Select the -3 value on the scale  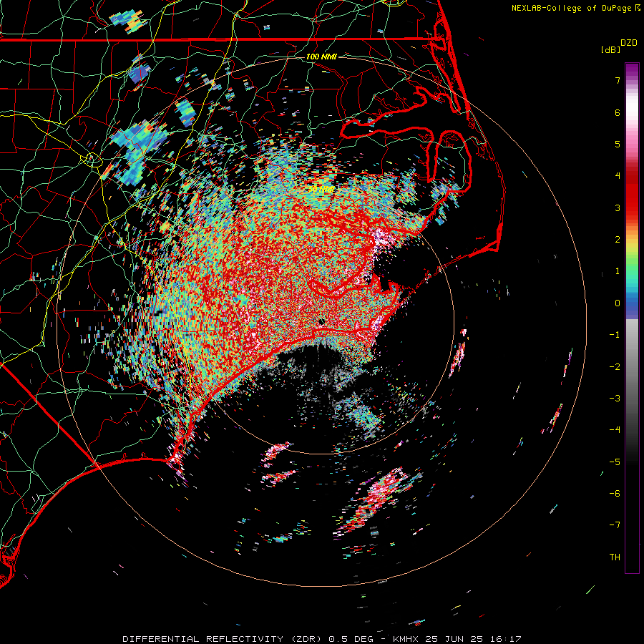(x=615, y=399)
